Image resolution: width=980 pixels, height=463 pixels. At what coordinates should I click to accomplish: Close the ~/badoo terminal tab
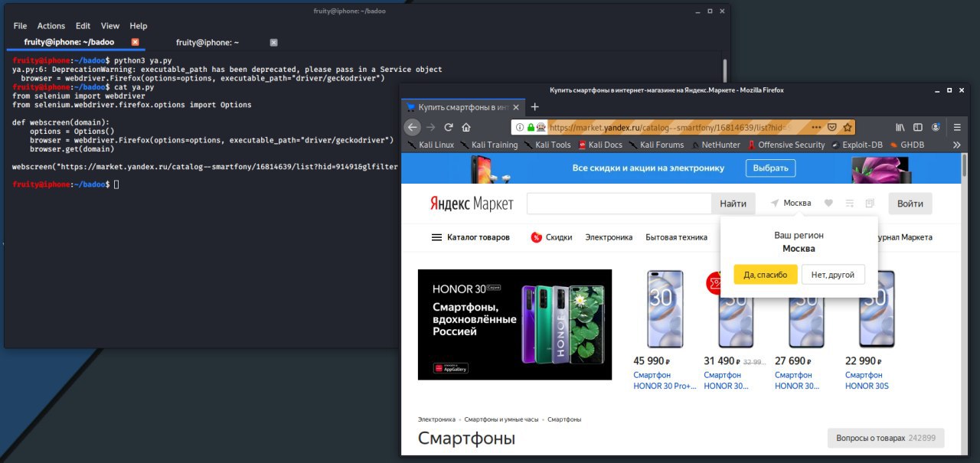(x=136, y=42)
